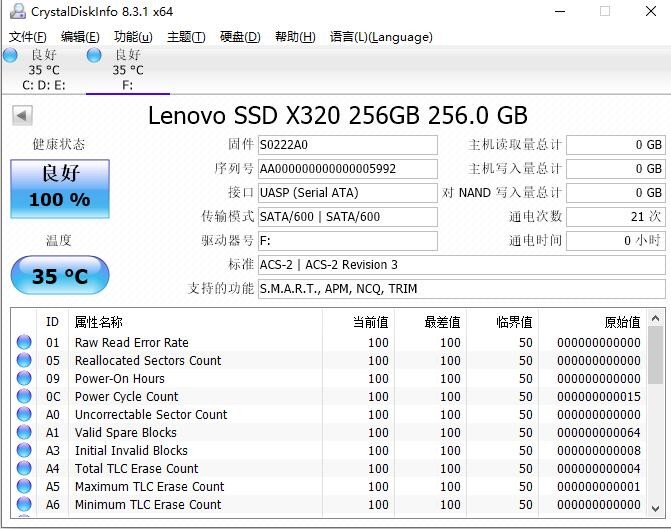The height and width of the screenshot is (529, 671).
Task: Click the scroll up arrow of attribute list
Action: coord(655,318)
